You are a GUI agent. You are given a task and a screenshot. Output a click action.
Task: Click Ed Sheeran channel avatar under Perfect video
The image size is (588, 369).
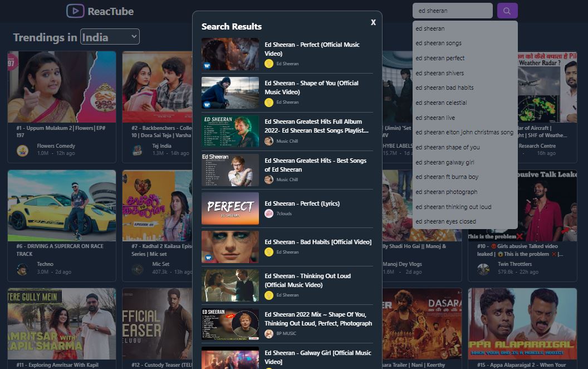click(269, 64)
